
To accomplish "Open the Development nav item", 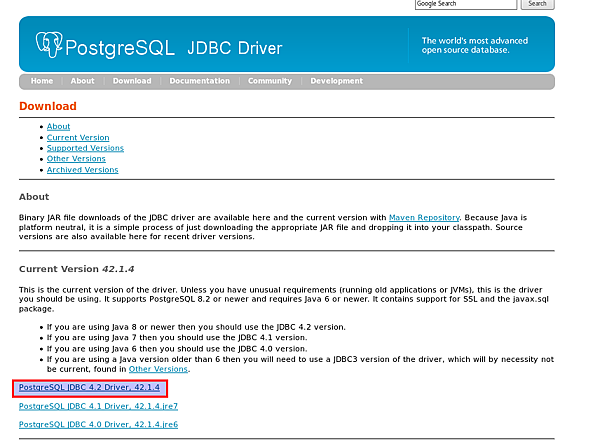I will (336, 81).
